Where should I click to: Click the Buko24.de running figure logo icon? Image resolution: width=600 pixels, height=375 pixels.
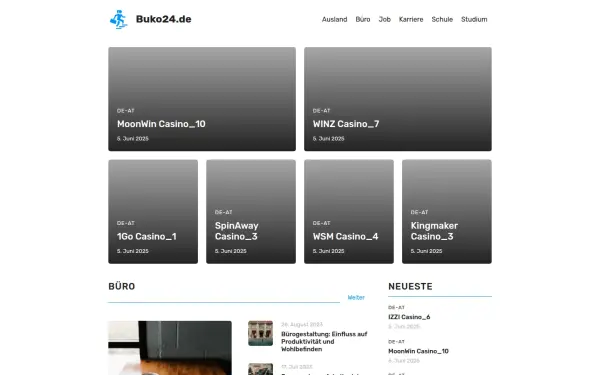click(x=119, y=19)
